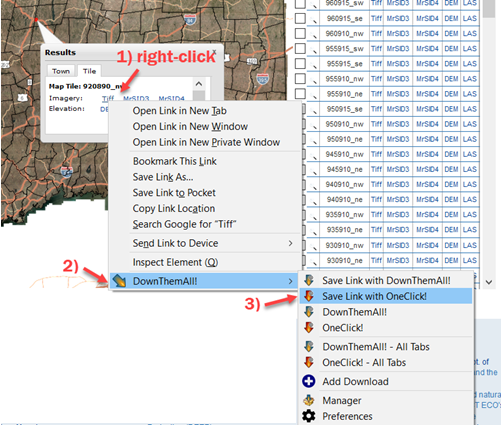Click the MrSID4 link in Results popup

[x=171, y=99]
